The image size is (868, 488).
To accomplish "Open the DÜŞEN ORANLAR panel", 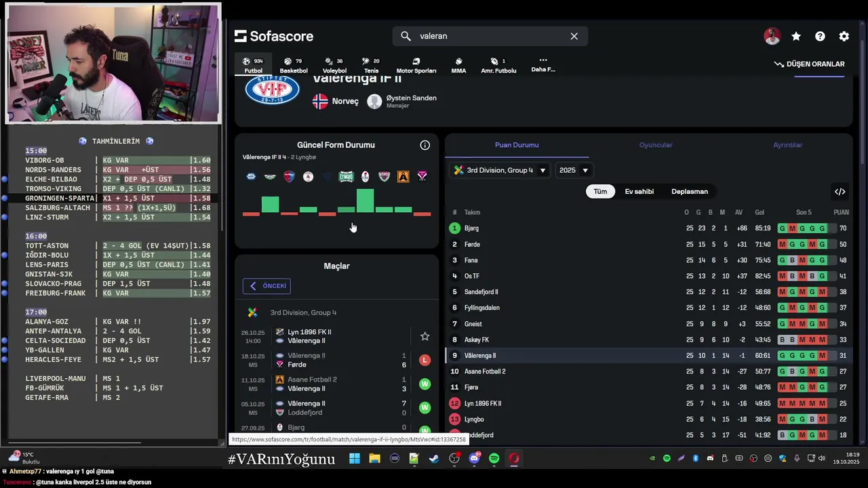I will [809, 64].
